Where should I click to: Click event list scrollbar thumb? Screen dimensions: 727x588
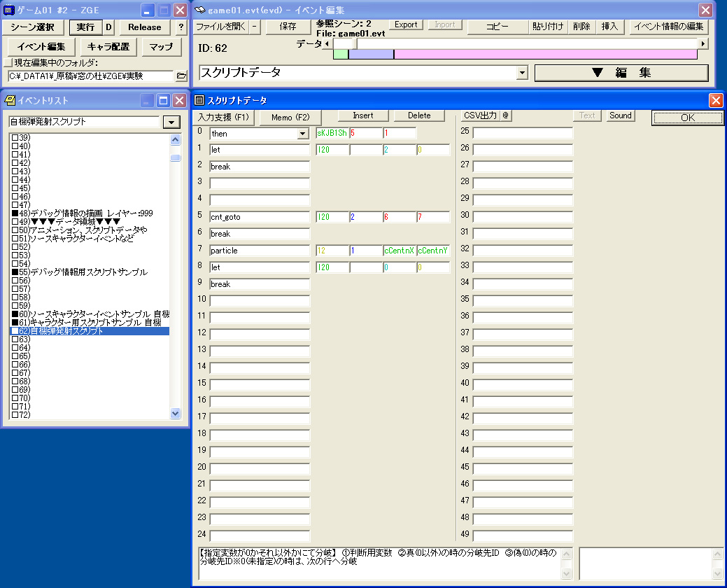(x=175, y=157)
